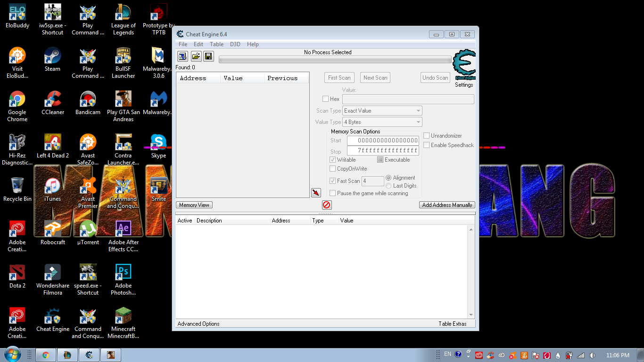Launch Google Chrome from the taskbar

click(46, 354)
